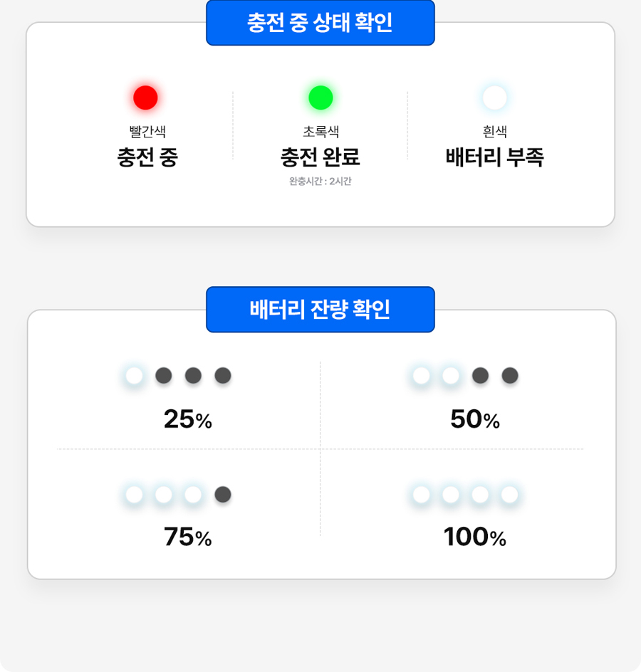Click the single dark LED above 75%

(223, 494)
